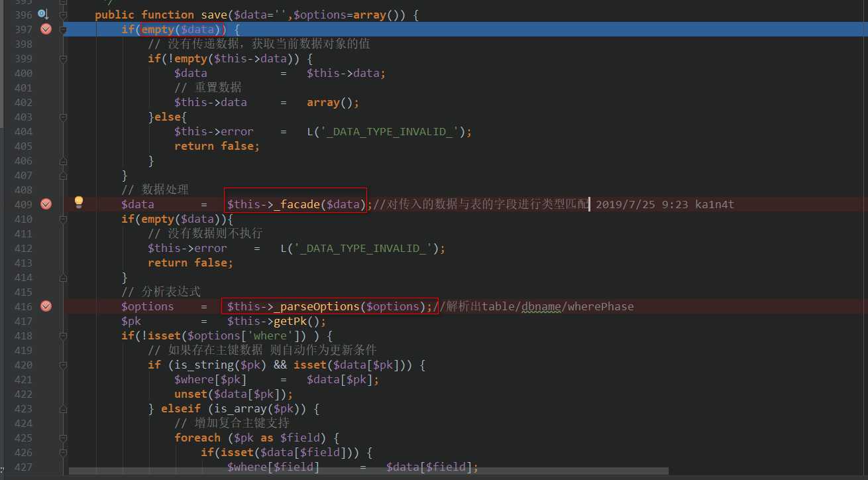Click the '_DATA_TYPE_INVALID_' string on line 404
Viewport: 868px width, 480px height.
389,131
